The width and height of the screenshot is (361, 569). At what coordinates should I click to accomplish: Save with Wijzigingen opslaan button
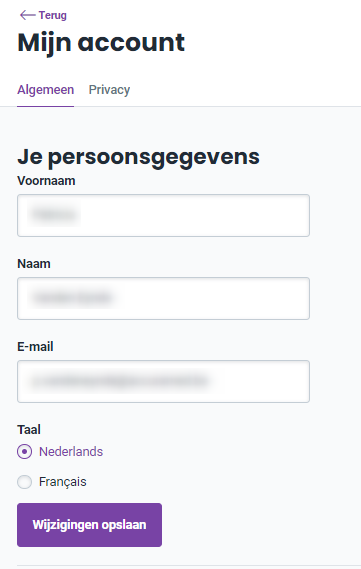89,525
